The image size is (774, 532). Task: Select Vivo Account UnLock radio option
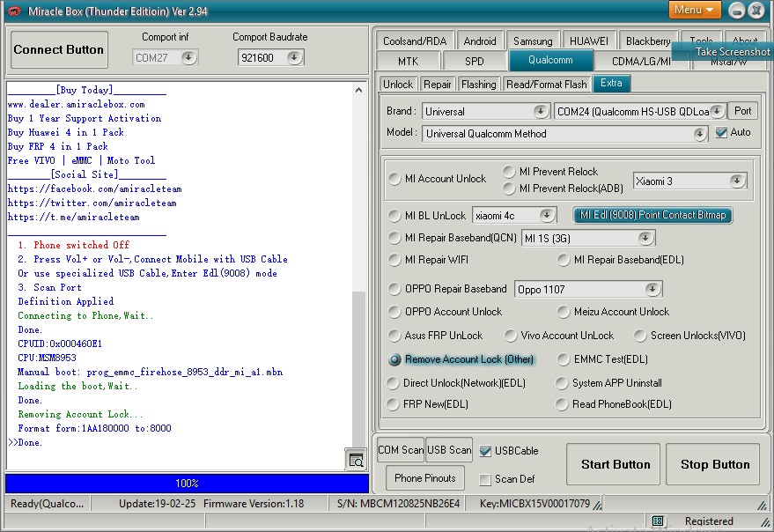pyautogui.click(x=511, y=336)
